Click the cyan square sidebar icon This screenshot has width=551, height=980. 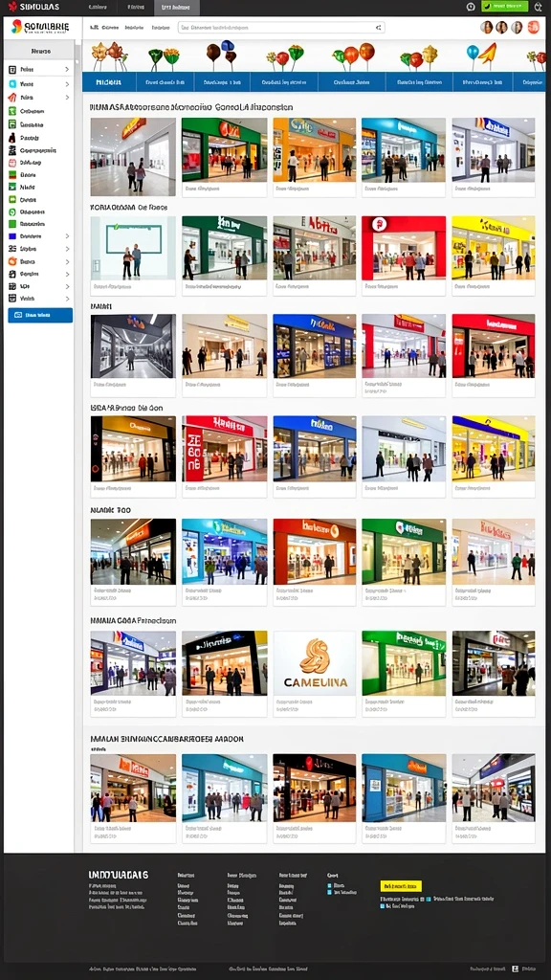coord(11,83)
